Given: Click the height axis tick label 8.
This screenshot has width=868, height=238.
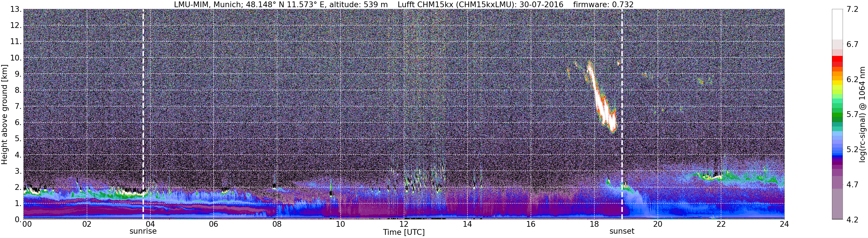Looking at the screenshot, I should [18, 90].
